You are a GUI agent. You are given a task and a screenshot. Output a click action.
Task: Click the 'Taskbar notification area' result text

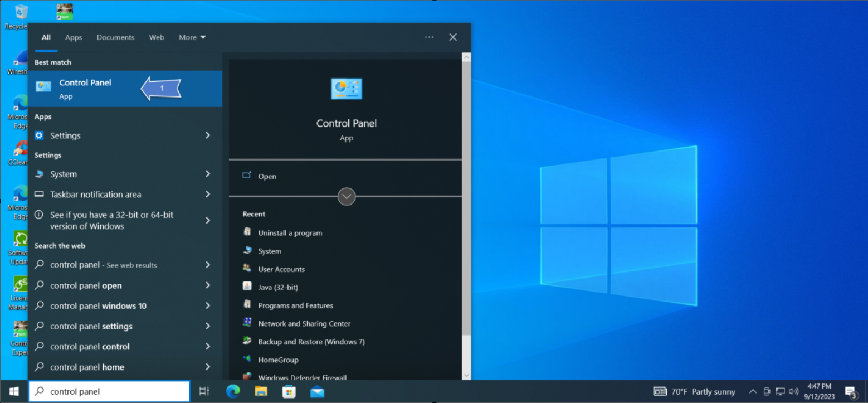[x=95, y=195]
